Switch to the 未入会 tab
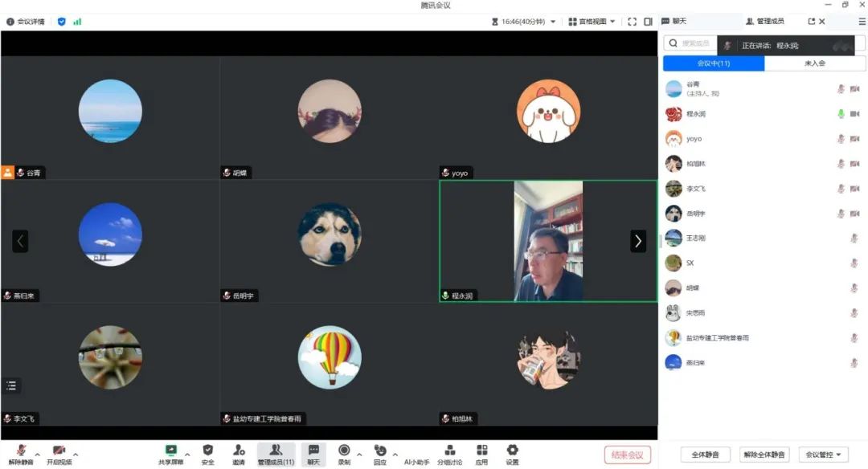Screen dimensions: 868x469 pyautogui.click(x=814, y=63)
